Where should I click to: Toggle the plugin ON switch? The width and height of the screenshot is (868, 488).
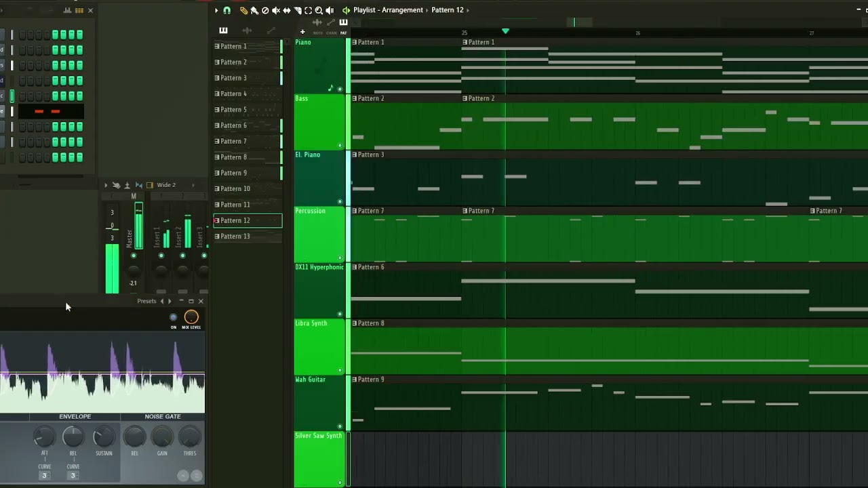click(x=173, y=317)
